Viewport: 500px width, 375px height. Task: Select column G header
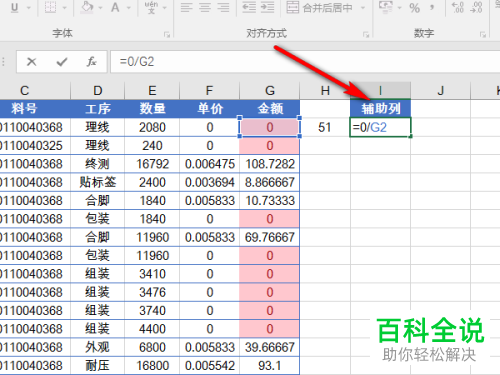[x=270, y=90]
